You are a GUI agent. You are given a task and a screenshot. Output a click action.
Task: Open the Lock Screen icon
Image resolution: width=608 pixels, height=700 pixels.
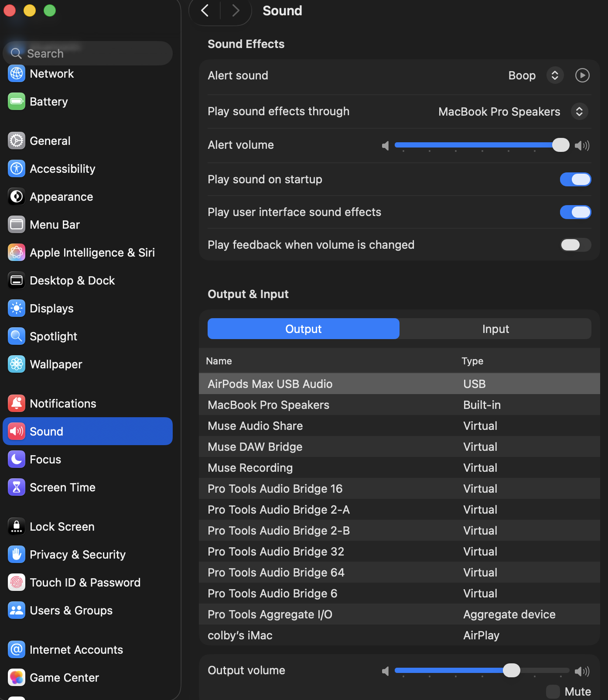click(x=17, y=527)
